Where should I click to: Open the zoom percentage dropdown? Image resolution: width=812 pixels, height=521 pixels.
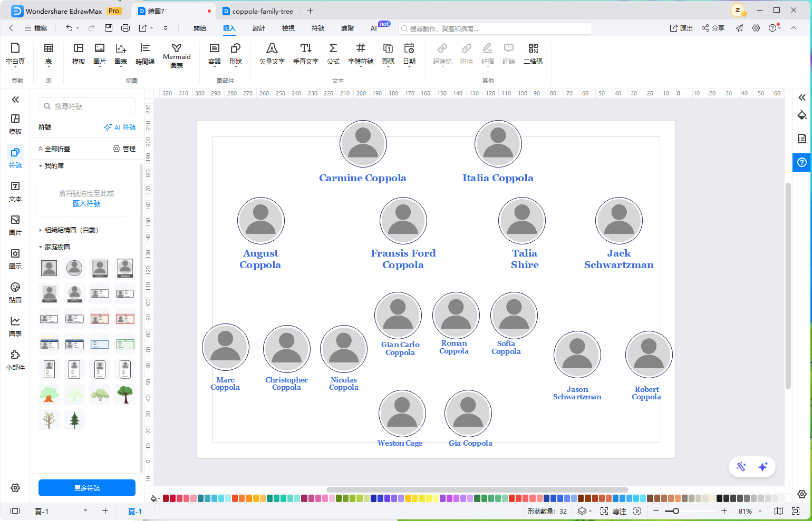(x=760, y=511)
